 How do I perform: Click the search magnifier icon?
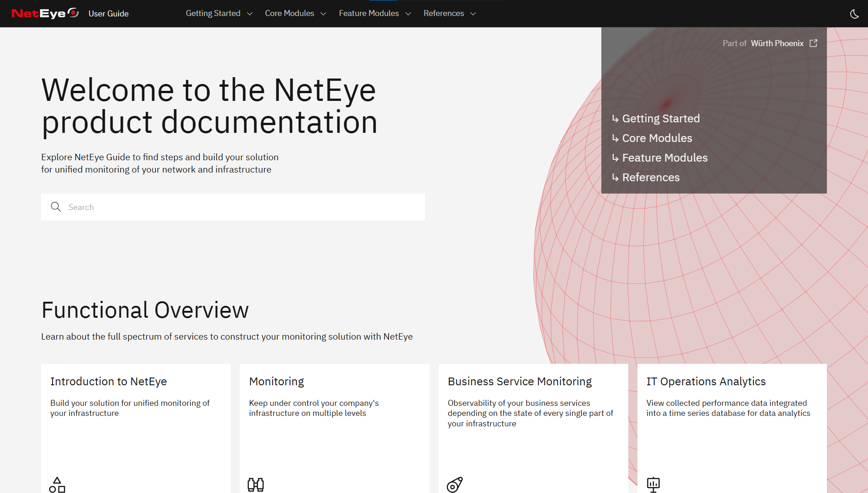[56, 207]
